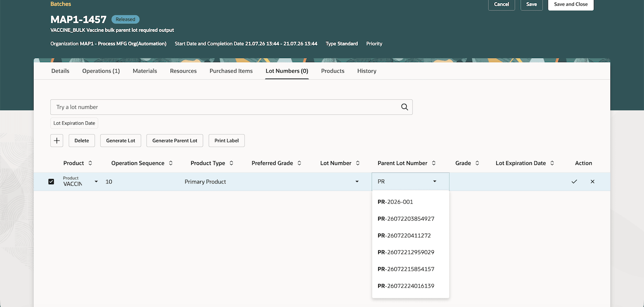Collapse the Parent Lot Number dropdown arrow
Viewport: 644px width, 307px height.
point(435,182)
